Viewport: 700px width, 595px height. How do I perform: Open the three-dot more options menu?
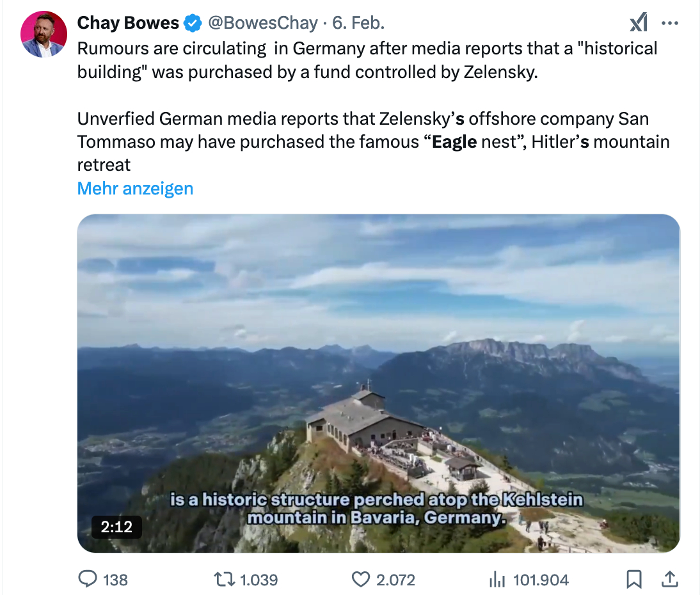pyautogui.click(x=669, y=23)
